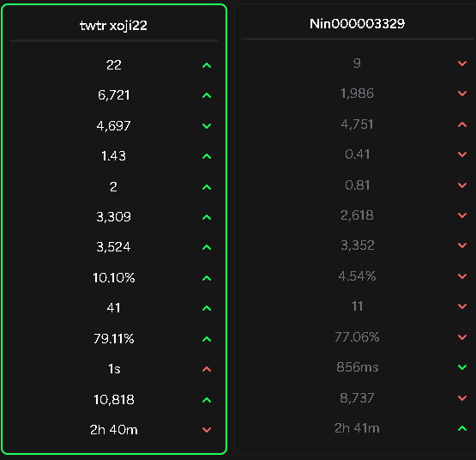Click the 1s value
Viewport: 476px width, 460px height.
(114, 369)
